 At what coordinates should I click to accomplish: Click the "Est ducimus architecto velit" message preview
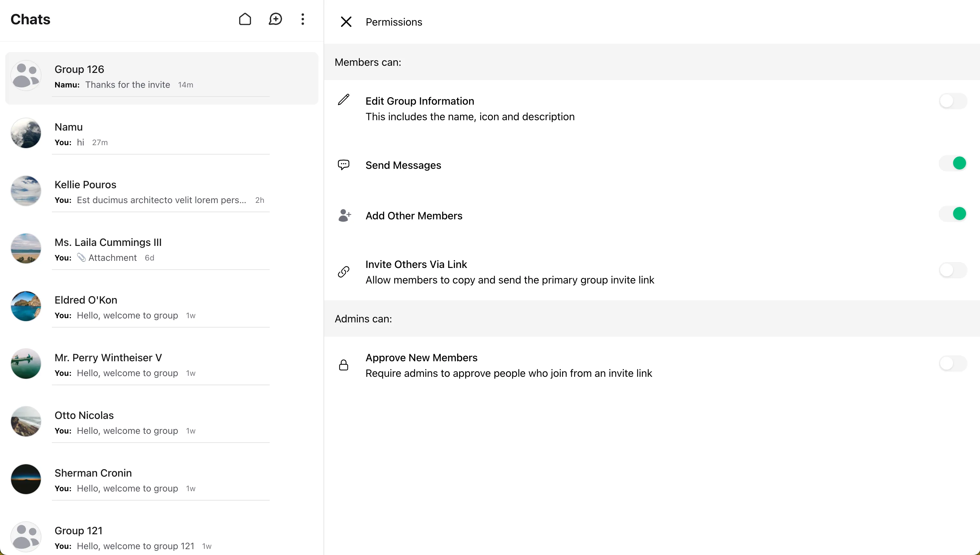[x=161, y=200]
